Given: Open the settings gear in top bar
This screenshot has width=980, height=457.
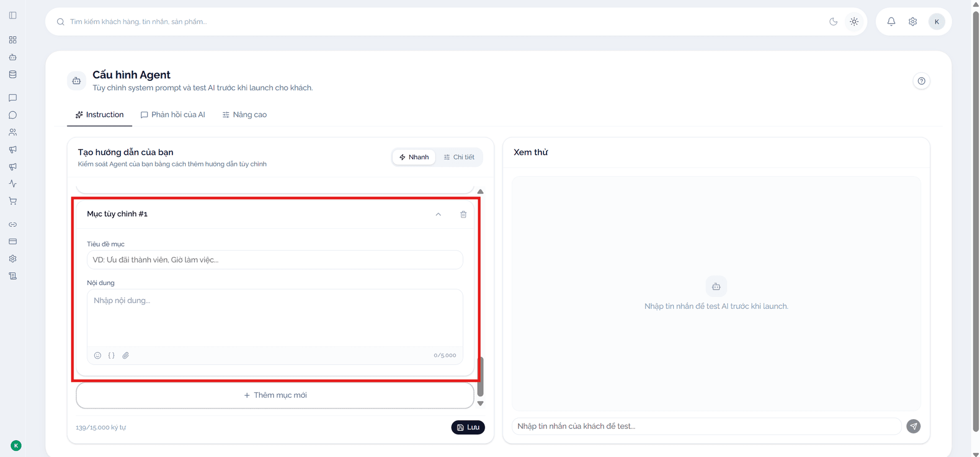Looking at the screenshot, I should [913, 21].
